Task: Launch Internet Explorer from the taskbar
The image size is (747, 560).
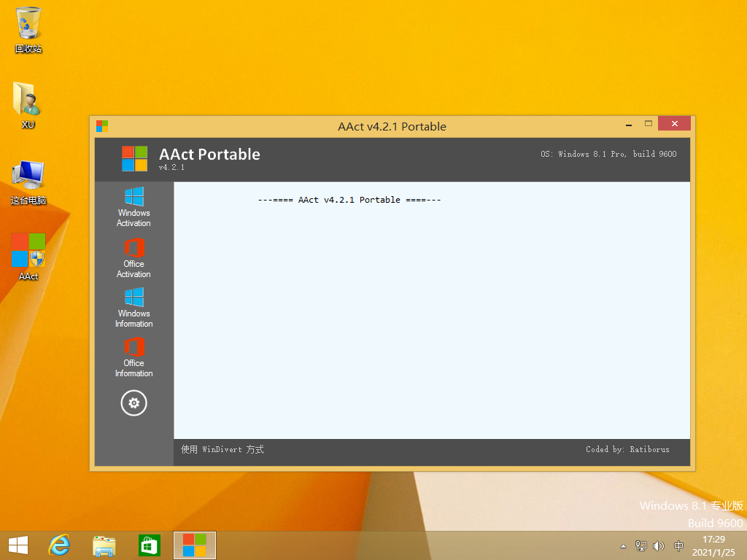Action: pyautogui.click(x=59, y=545)
